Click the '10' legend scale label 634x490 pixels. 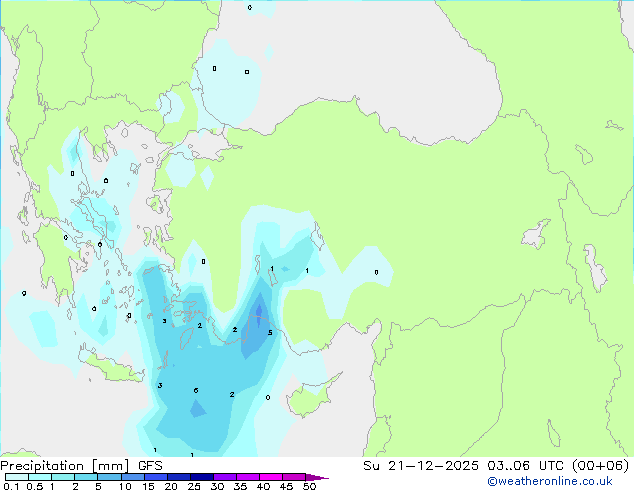coord(125,486)
